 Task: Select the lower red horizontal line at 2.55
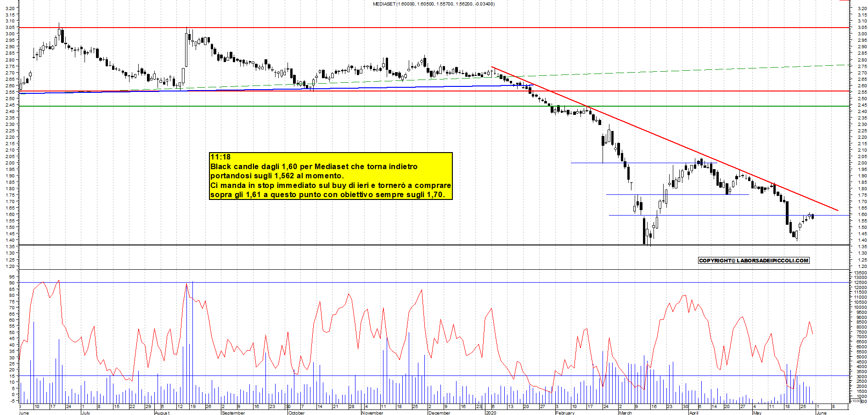point(434,91)
